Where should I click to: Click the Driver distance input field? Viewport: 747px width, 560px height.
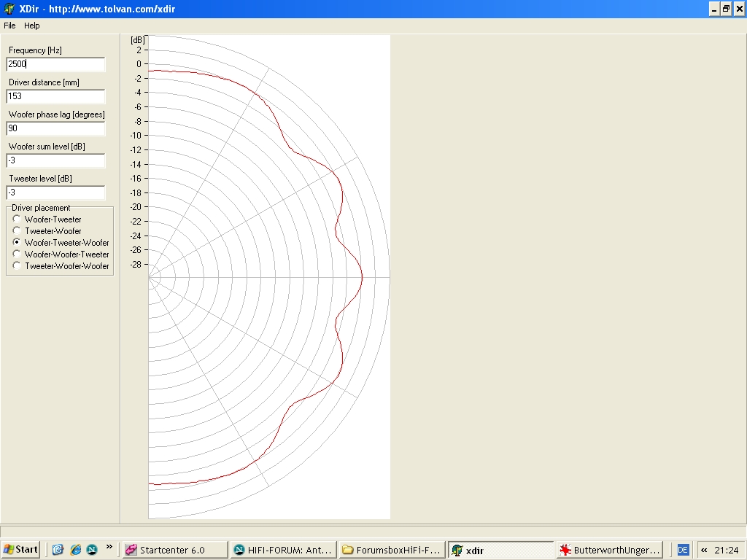click(55, 96)
